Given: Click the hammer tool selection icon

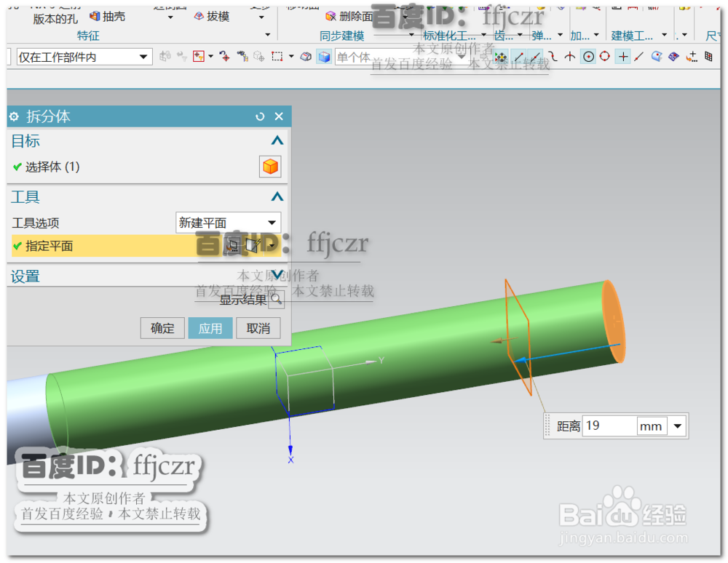Looking at the screenshot, I should [x=242, y=57].
